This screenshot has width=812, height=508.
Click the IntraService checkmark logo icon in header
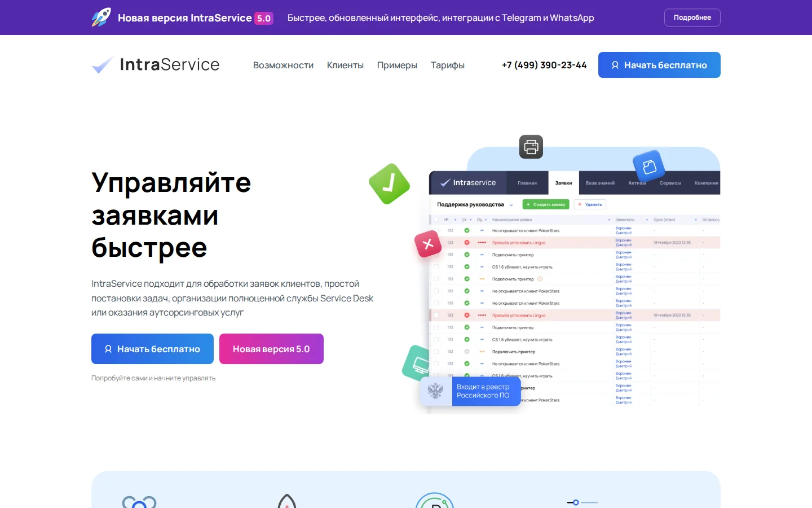tap(103, 65)
